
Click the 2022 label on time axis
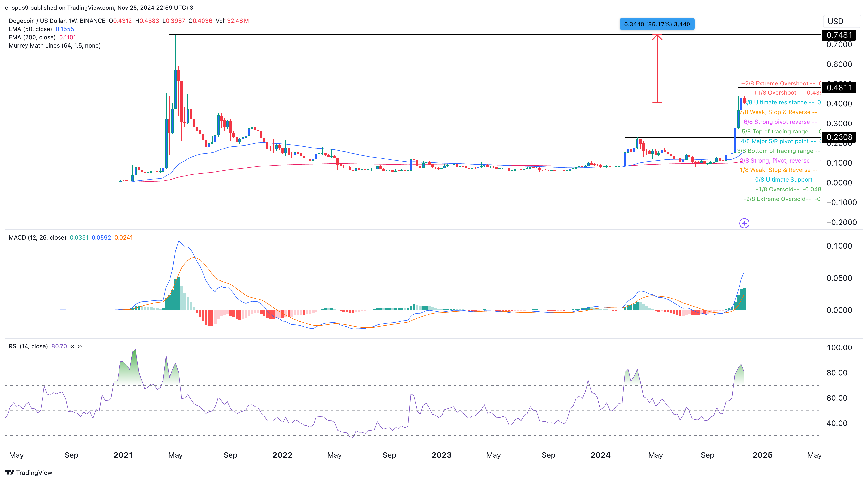coord(282,455)
